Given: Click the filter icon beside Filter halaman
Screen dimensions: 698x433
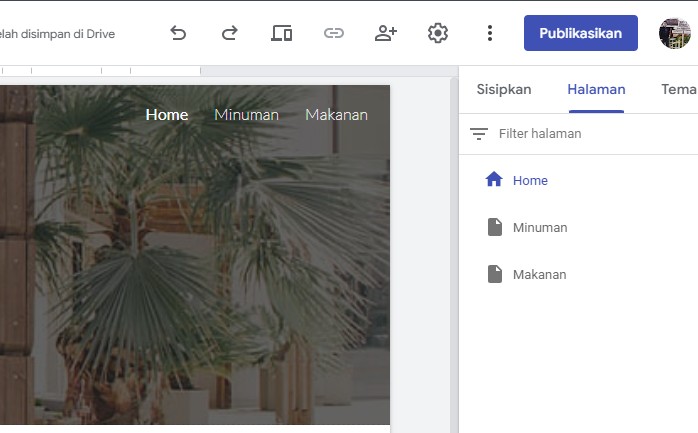Looking at the screenshot, I should [x=479, y=134].
